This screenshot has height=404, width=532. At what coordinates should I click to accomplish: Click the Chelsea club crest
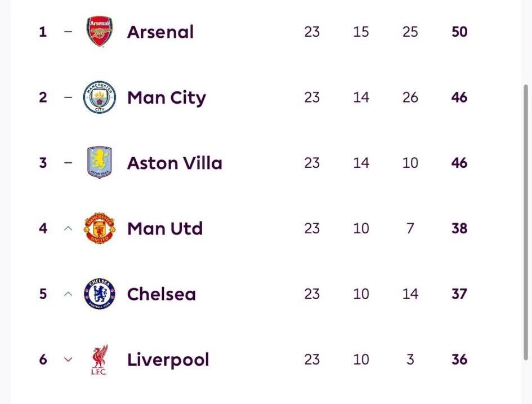100,294
